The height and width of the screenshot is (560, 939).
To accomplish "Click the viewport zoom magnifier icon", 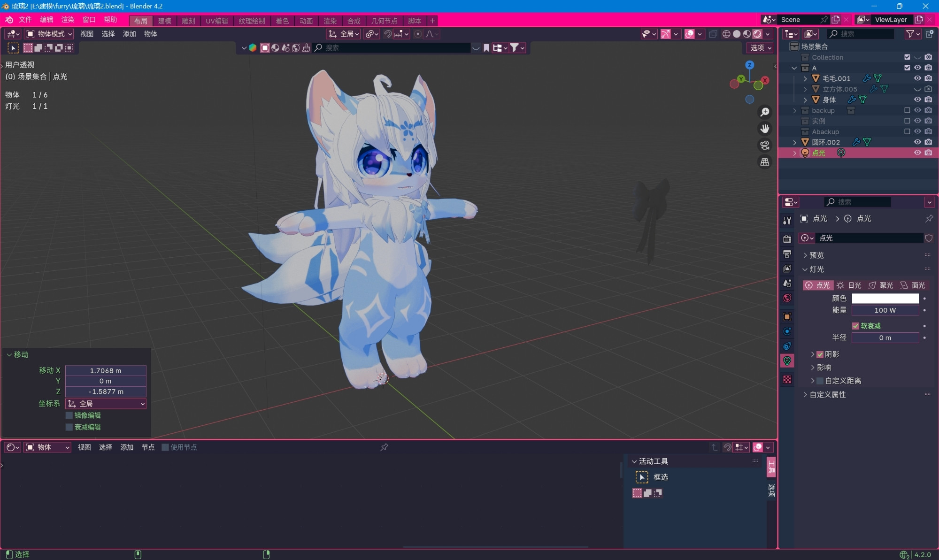I will (x=765, y=112).
